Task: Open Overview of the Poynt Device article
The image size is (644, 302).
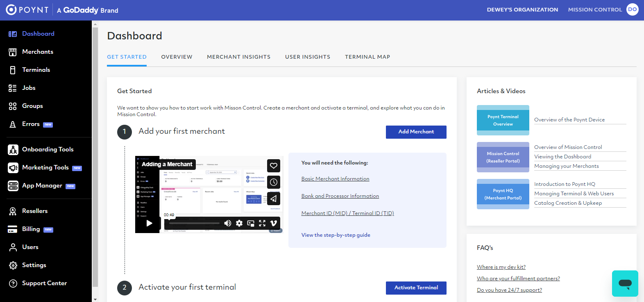Action: (x=569, y=120)
